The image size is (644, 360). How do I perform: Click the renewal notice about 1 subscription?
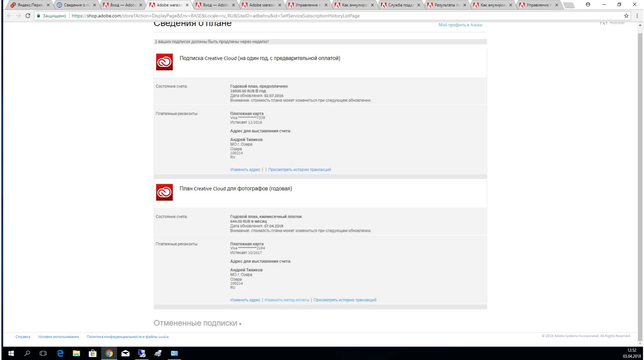pos(212,42)
